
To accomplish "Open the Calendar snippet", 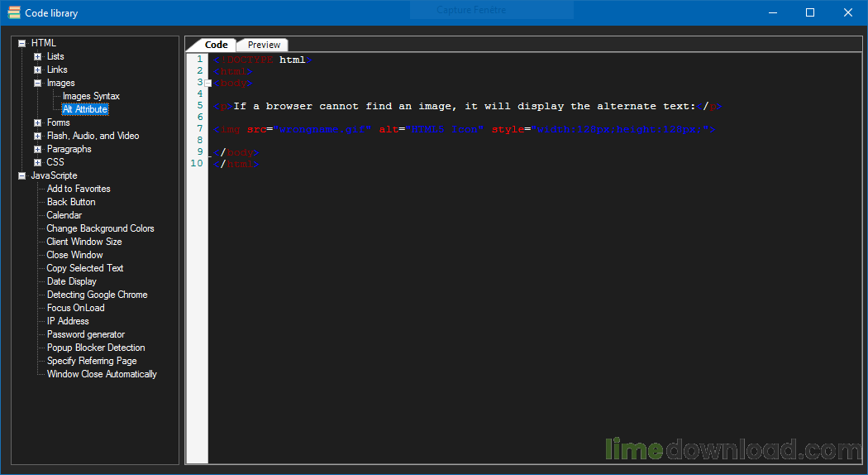I will (64, 215).
